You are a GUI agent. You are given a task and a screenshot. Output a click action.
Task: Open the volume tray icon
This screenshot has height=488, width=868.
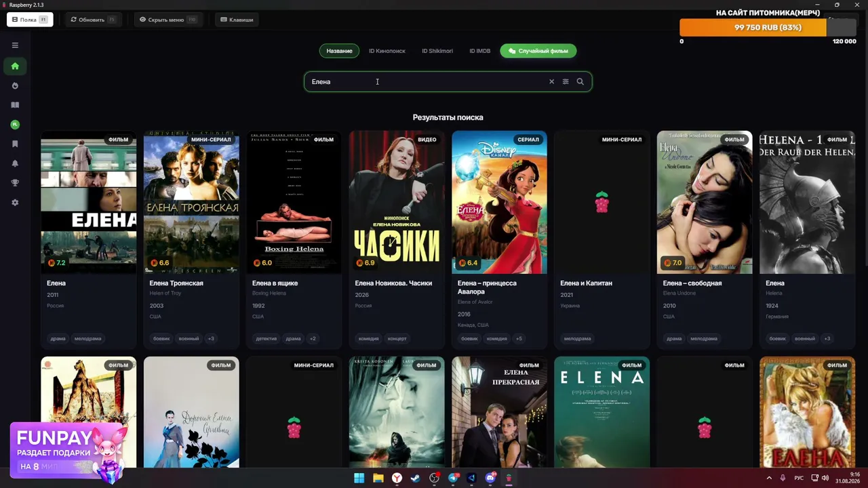click(x=825, y=478)
